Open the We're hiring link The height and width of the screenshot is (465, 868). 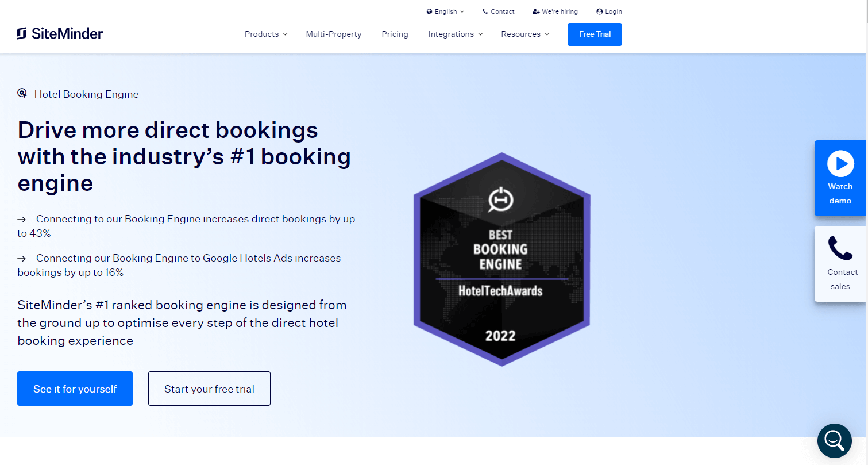pyautogui.click(x=560, y=11)
